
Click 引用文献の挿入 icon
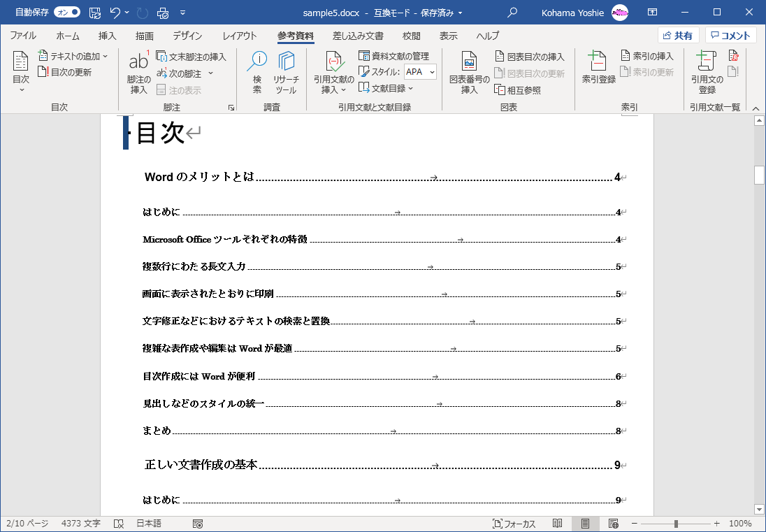(x=334, y=72)
